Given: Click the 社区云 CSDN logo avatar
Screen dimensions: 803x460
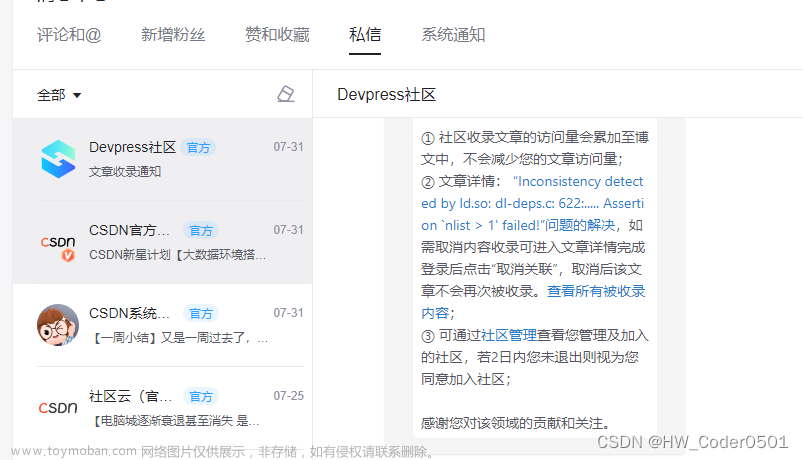Looking at the screenshot, I should coord(58,408).
